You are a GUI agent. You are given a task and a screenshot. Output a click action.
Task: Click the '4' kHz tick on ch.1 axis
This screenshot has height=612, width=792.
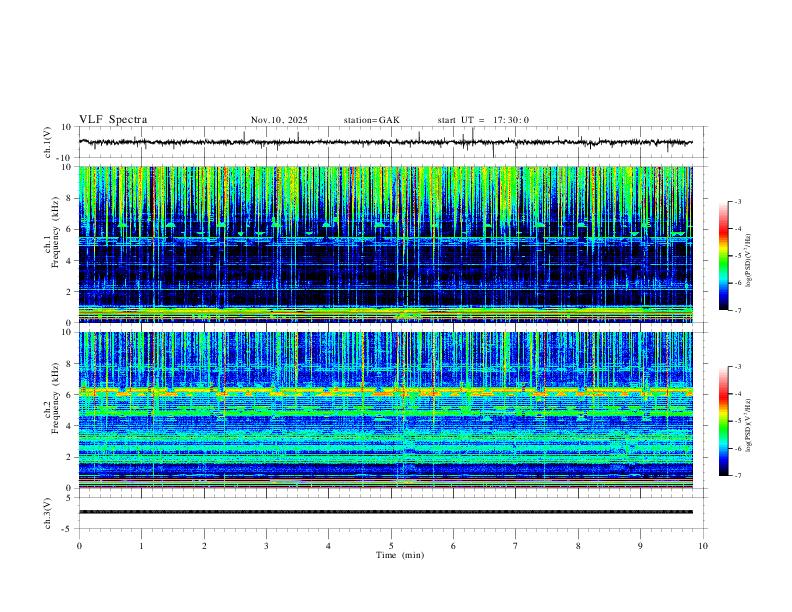pyautogui.click(x=69, y=261)
